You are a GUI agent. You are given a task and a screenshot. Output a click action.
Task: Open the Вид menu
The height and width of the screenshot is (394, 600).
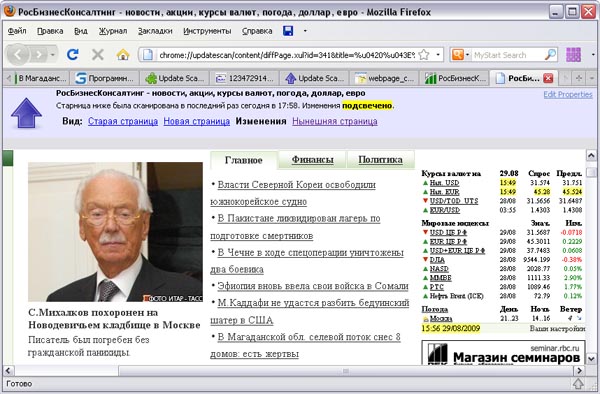click(x=81, y=31)
